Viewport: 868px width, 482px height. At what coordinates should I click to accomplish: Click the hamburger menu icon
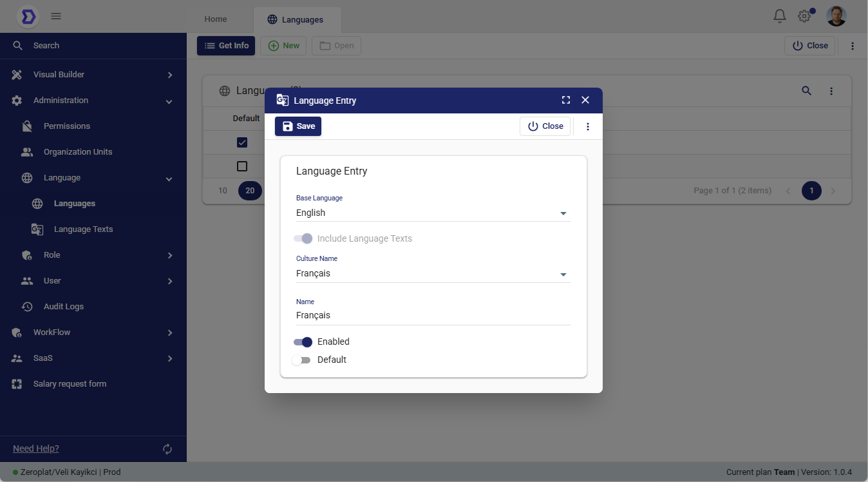tap(56, 16)
